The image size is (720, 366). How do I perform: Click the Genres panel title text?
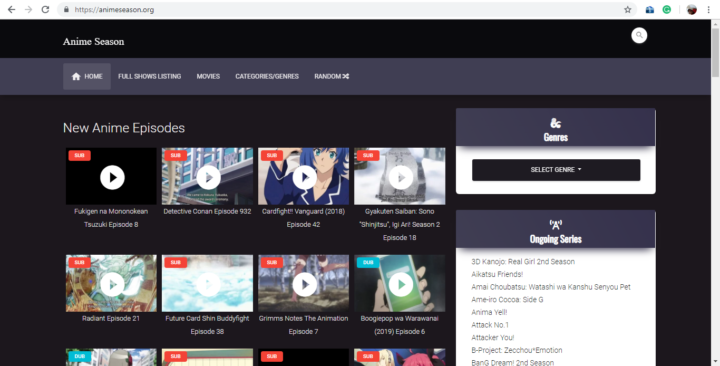[556, 137]
